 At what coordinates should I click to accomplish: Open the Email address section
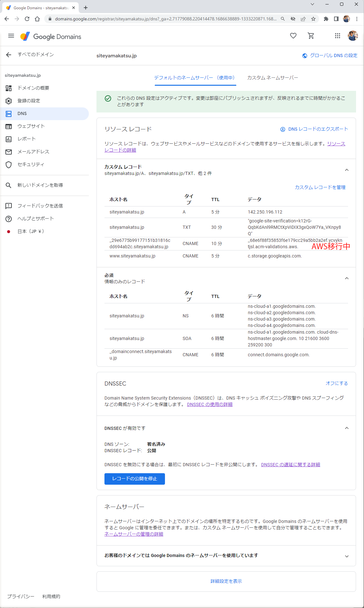pyautogui.click(x=45, y=152)
